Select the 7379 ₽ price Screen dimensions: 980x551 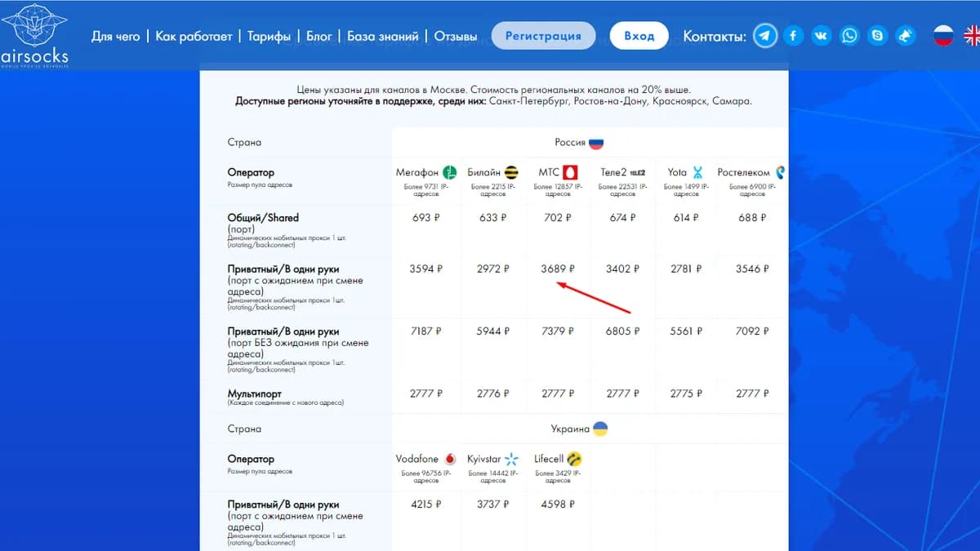558,331
